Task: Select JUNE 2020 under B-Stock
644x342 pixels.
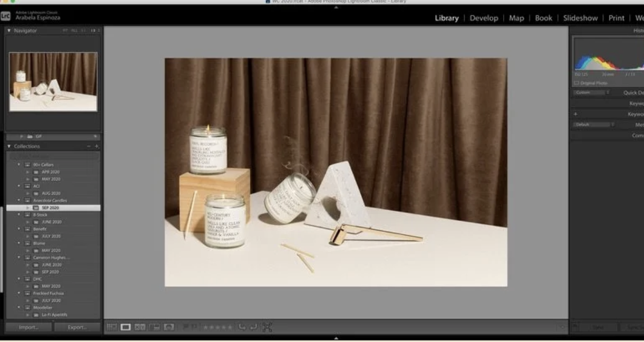Action: coord(51,222)
